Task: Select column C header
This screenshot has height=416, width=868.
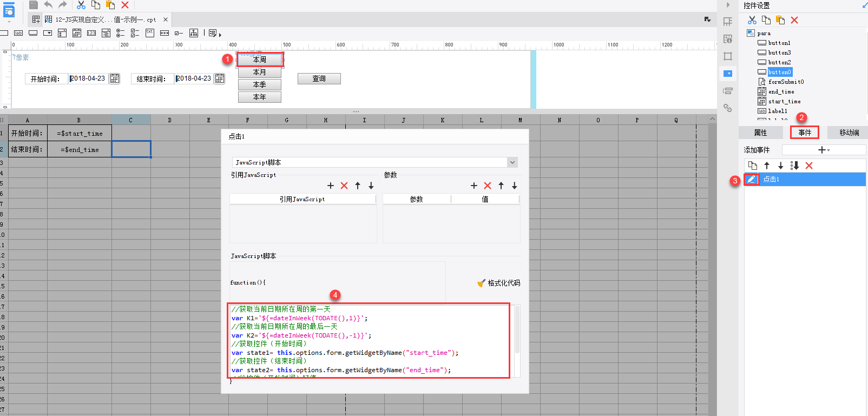Action: [131, 120]
